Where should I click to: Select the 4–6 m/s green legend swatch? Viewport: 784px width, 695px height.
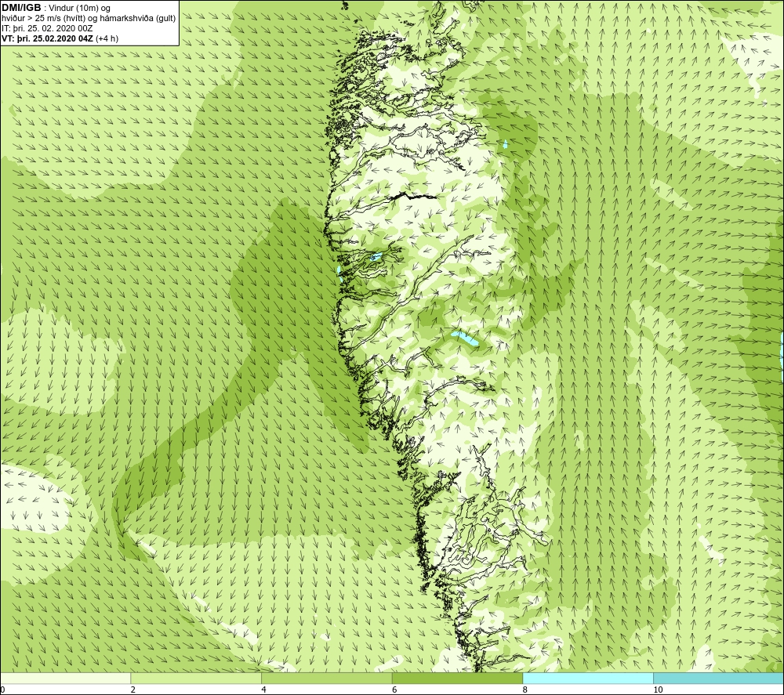click(x=326, y=679)
